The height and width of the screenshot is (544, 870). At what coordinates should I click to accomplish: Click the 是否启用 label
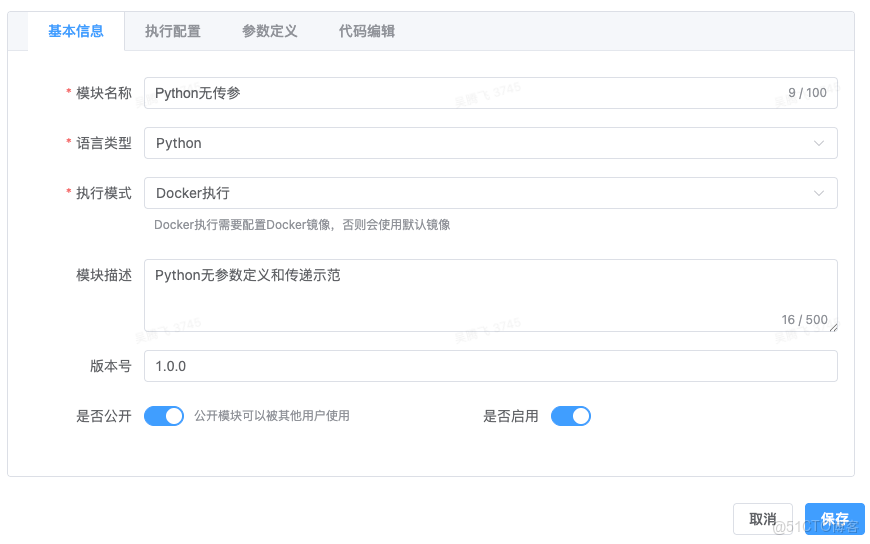pos(511,416)
